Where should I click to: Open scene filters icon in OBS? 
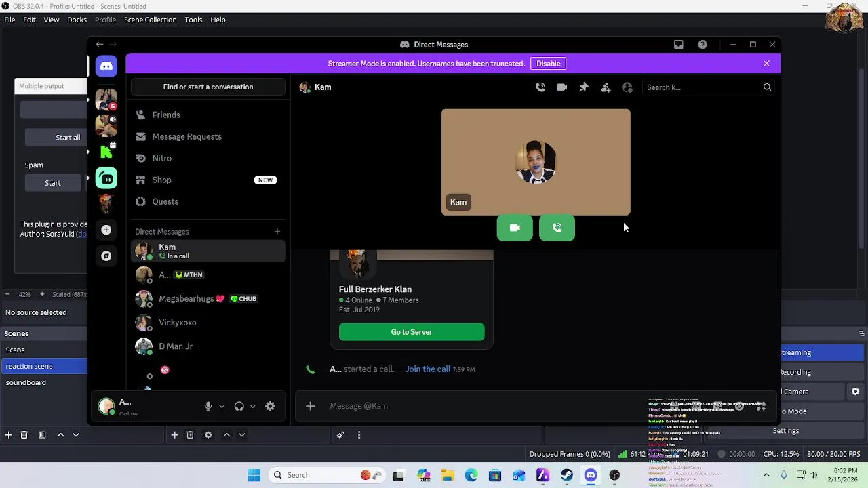click(x=42, y=435)
